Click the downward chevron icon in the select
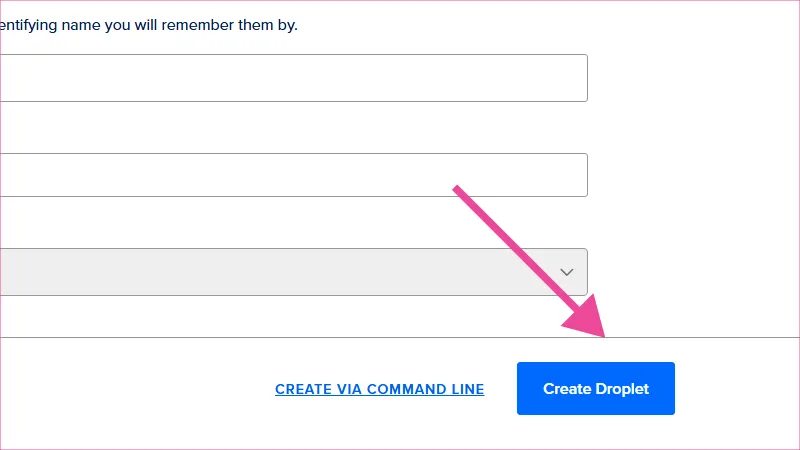 click(x=567, y=272)
